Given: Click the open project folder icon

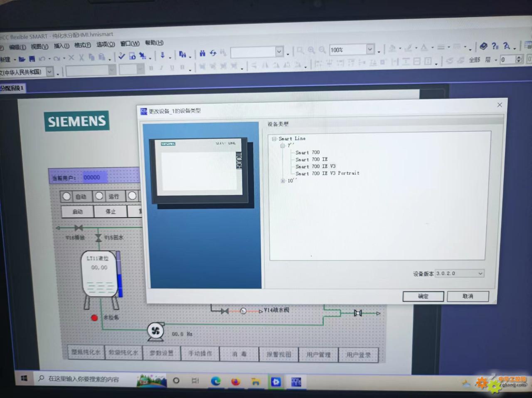Looking at the screenshot, I should (22, 59).
